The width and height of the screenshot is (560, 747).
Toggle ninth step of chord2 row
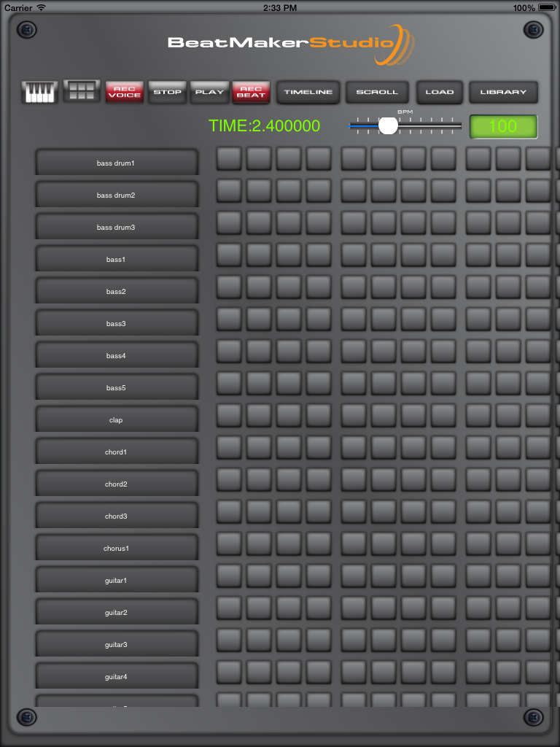coord(478,480)
